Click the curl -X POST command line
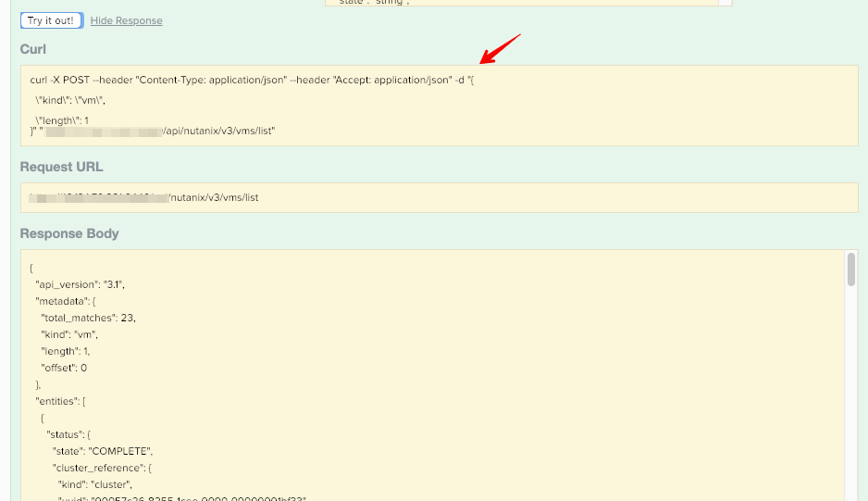Image resolution: width=868 pixels, height=501 pixels. tap(252, 80)
